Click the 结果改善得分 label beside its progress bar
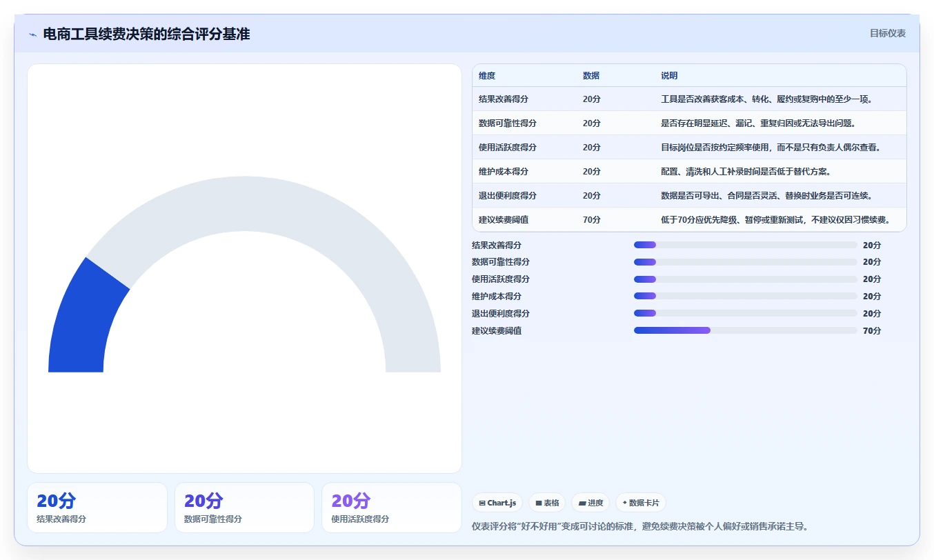 click(x=497, y=245)
